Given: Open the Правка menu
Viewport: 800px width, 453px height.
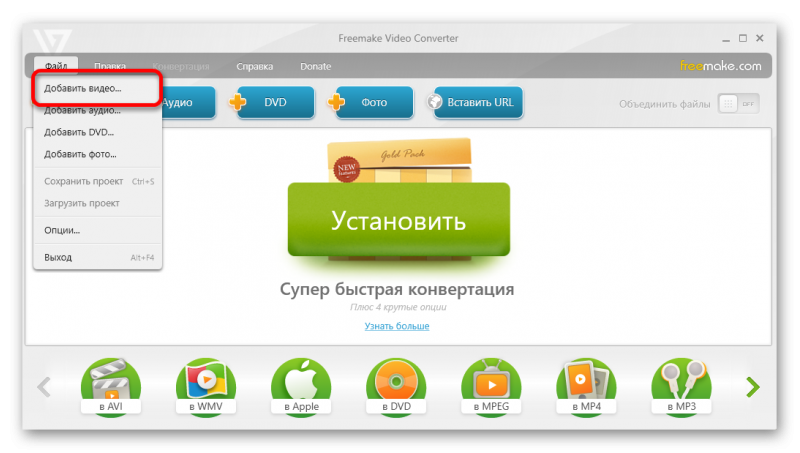Looking at the screenshot, I should (x=110, y=66).
